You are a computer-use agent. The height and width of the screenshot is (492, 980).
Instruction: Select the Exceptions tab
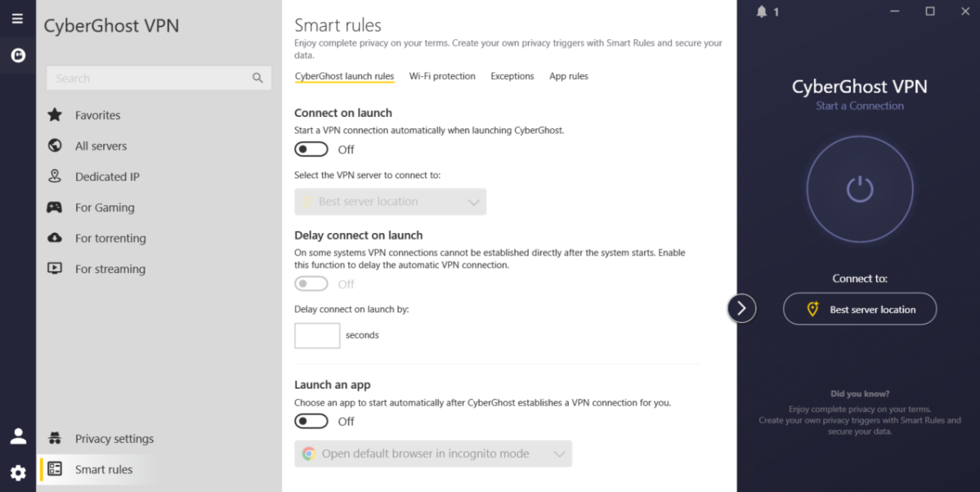coord(512,76)
